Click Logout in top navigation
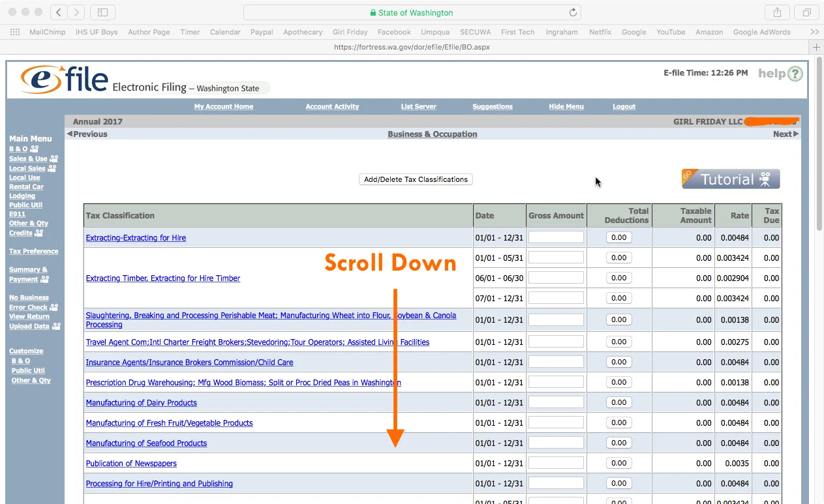 (x=624, y=107)
